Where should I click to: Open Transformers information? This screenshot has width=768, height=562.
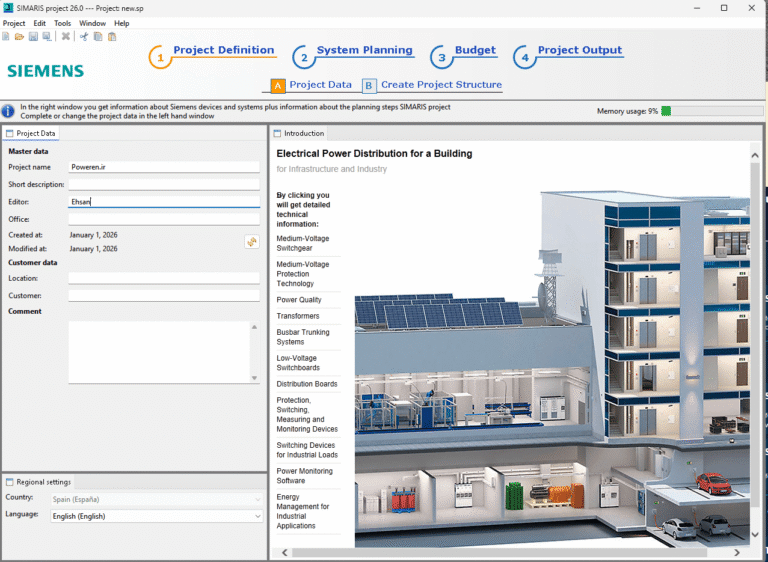tap(298, 316)
